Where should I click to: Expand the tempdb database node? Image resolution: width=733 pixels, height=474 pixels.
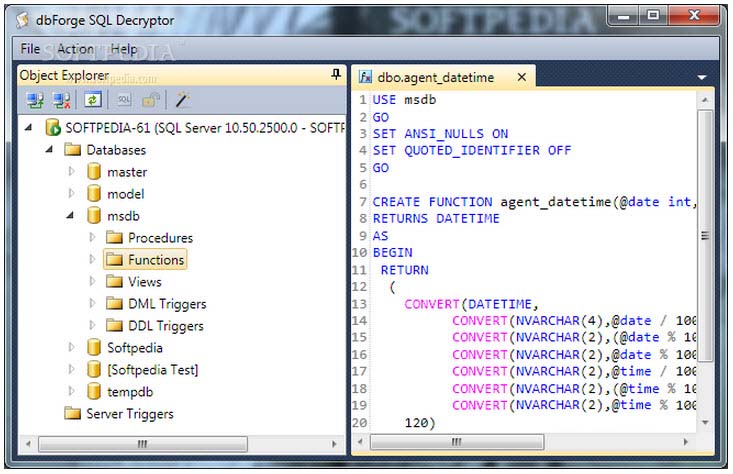point(71,392)
